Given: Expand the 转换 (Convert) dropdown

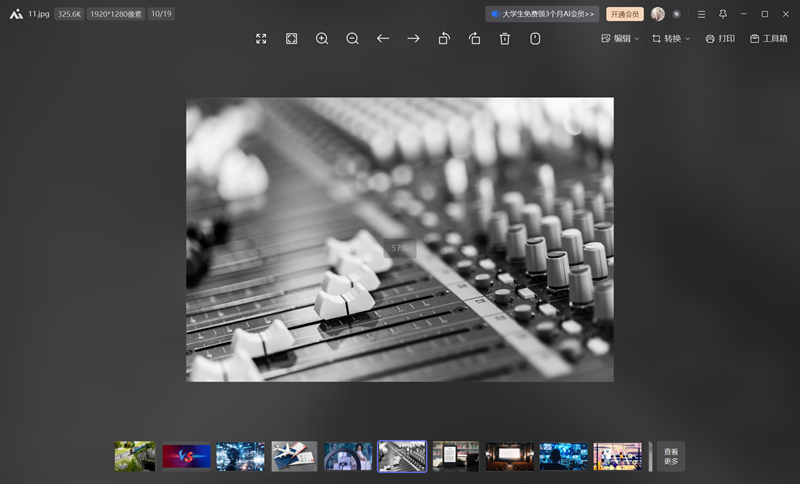Looking at the screenshot, I should tap(671, 38).
